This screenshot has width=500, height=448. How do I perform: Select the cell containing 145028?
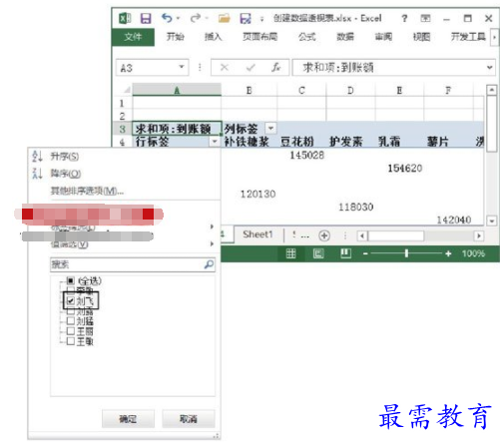(x=301, y=155)
